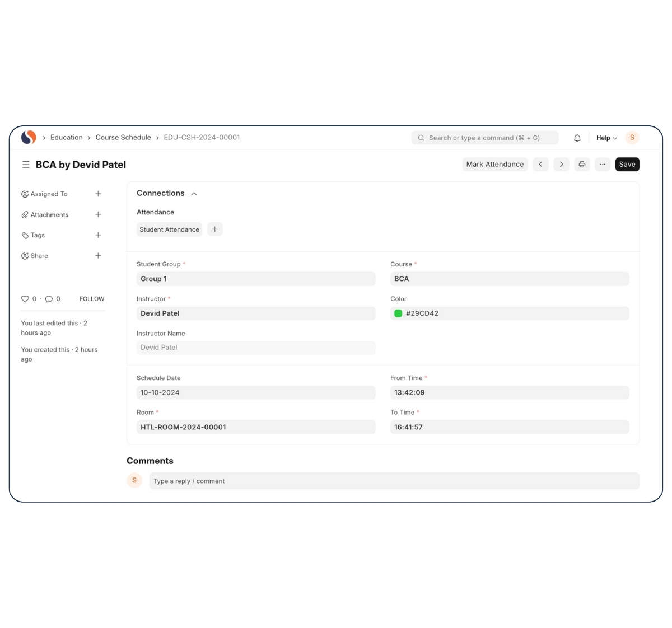Image resolution: width=672 pixels, height=628 pixels.
Task: Navigate to Education breadcrumb
Action: click(x=66, y=138)
